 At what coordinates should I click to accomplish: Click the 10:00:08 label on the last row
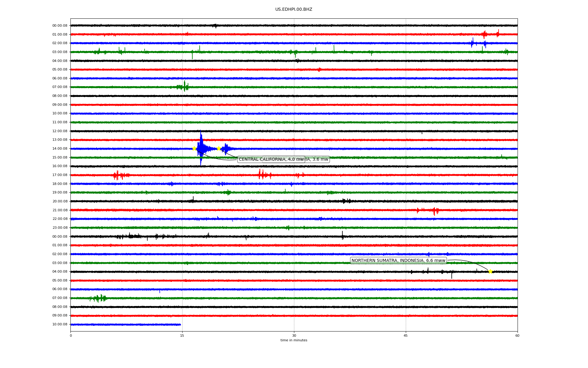click(60, 324)
